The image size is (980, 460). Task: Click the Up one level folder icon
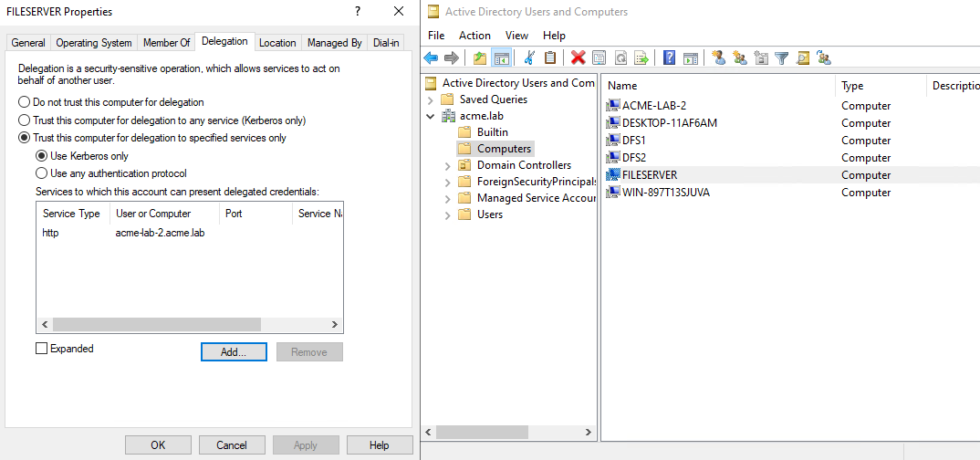click(480, 57)
